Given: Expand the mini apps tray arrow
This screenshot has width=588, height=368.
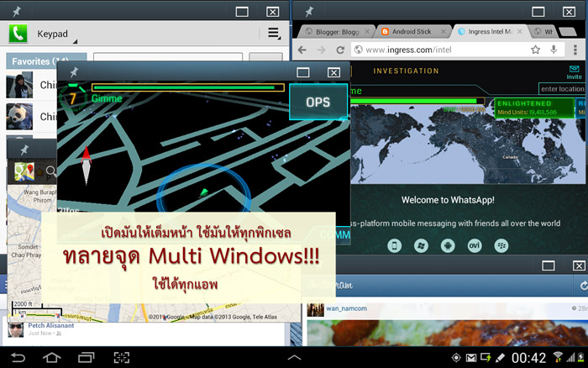Looking at the screenshot, I should tap(294, 357).
